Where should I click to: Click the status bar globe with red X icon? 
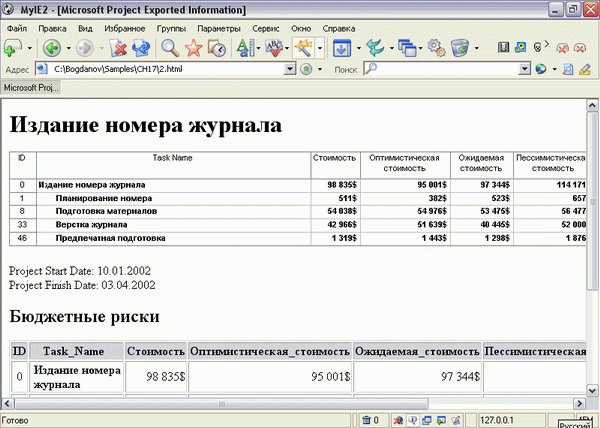[x=398, y=420]
